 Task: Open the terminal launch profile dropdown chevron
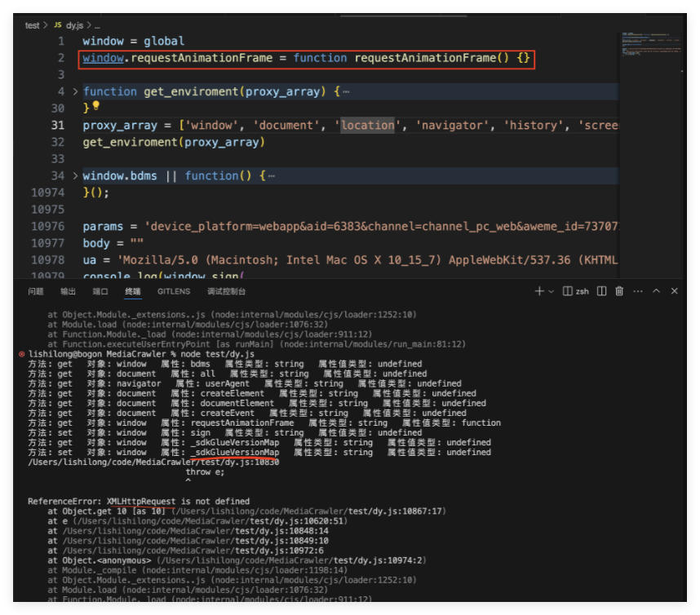pyautogui.click(x=552, y=291)
